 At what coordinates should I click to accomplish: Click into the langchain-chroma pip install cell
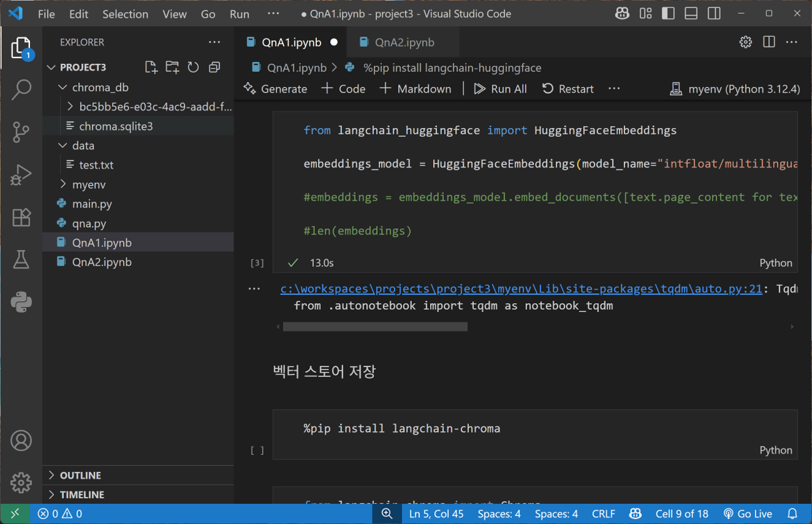tap(535, 428)
